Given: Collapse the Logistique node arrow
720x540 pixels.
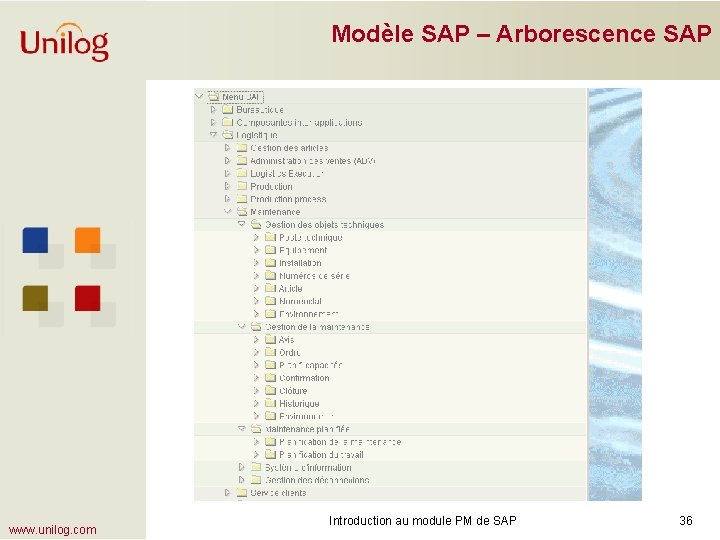Looking at the screenshot, I should pyautogui.click(x=213, y=135).
